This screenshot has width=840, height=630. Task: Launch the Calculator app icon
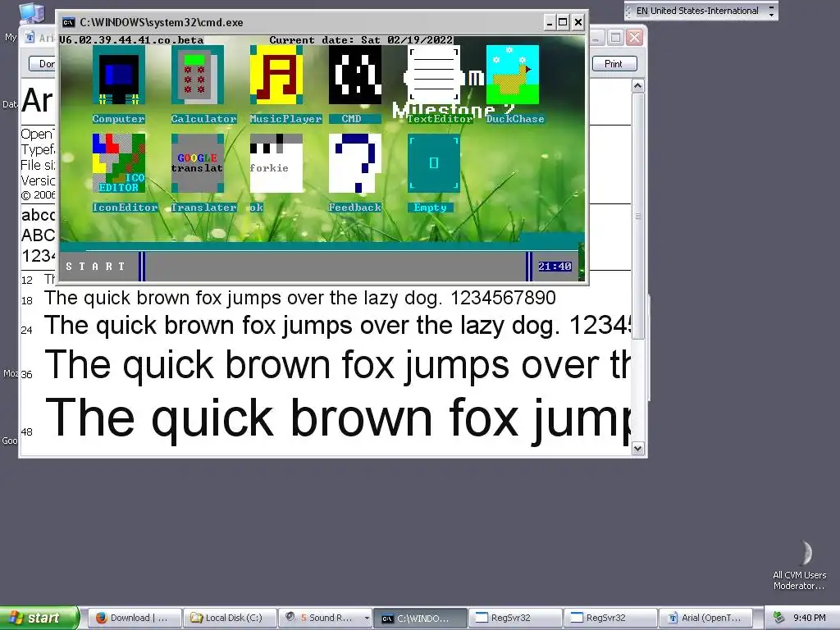click(x=197, y=75)
